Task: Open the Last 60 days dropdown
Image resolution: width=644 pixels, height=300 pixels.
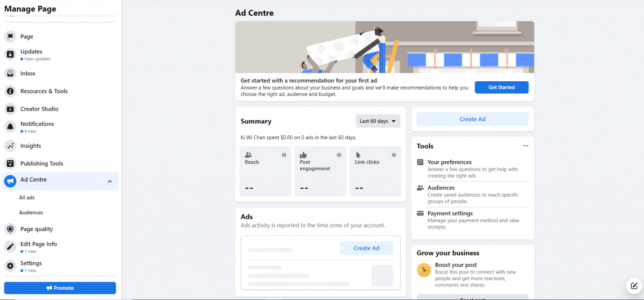Action: 378,121
